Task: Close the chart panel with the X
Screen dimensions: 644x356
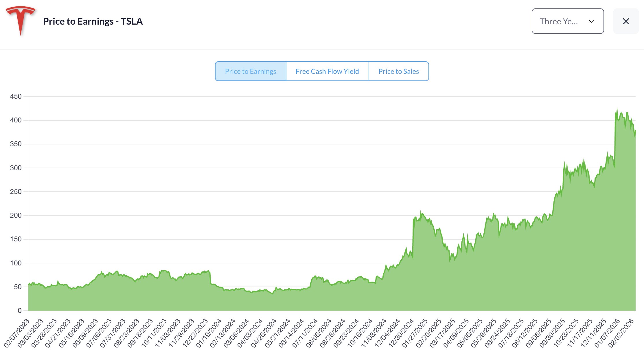Action: (x=626, y=21)
